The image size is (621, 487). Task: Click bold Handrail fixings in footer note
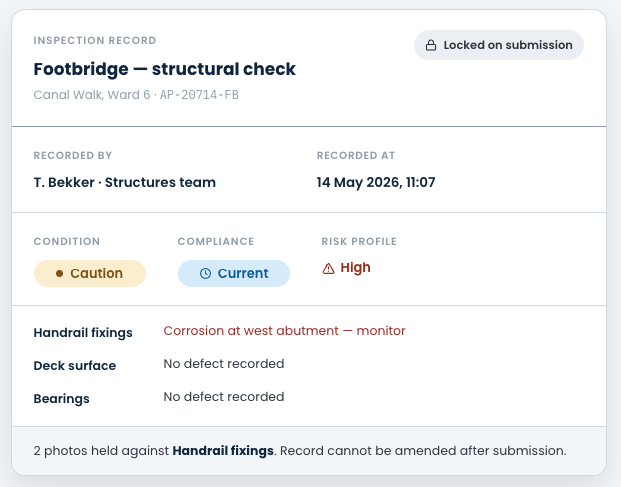point(223,451)
